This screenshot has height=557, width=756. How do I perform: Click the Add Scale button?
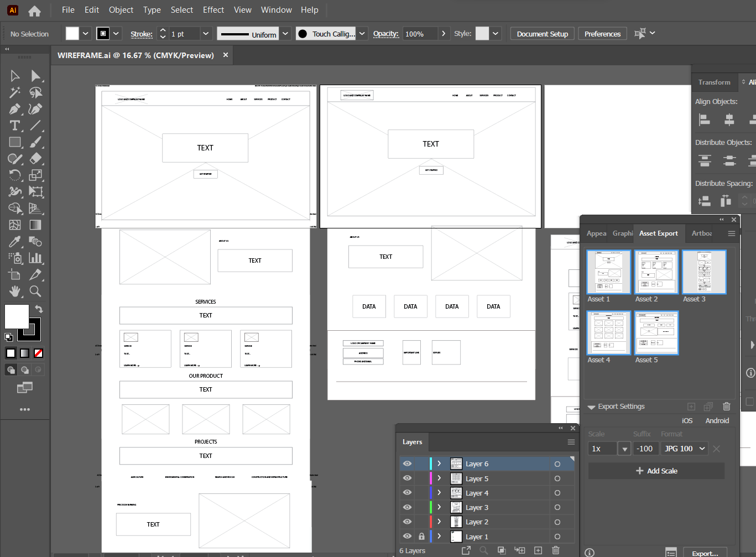(x=656, y=471)
